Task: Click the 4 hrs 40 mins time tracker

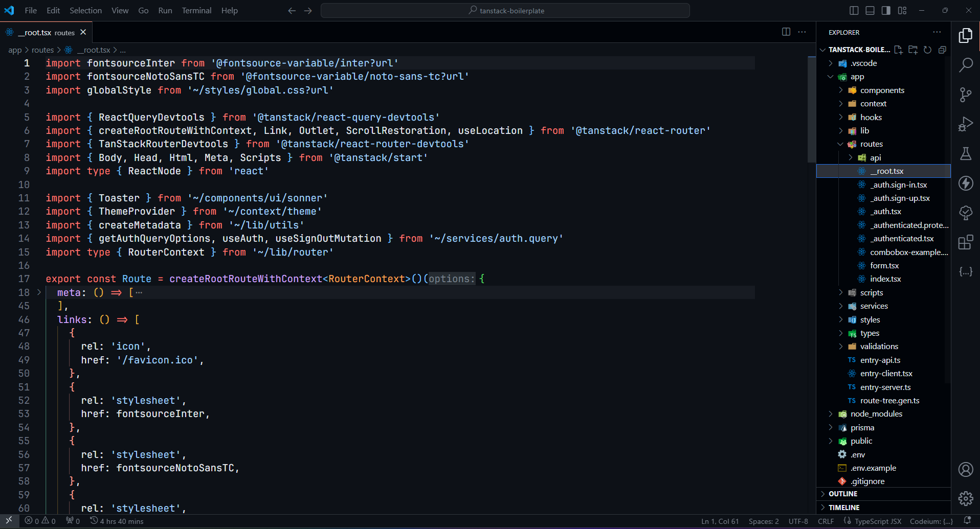Action: 117,521
